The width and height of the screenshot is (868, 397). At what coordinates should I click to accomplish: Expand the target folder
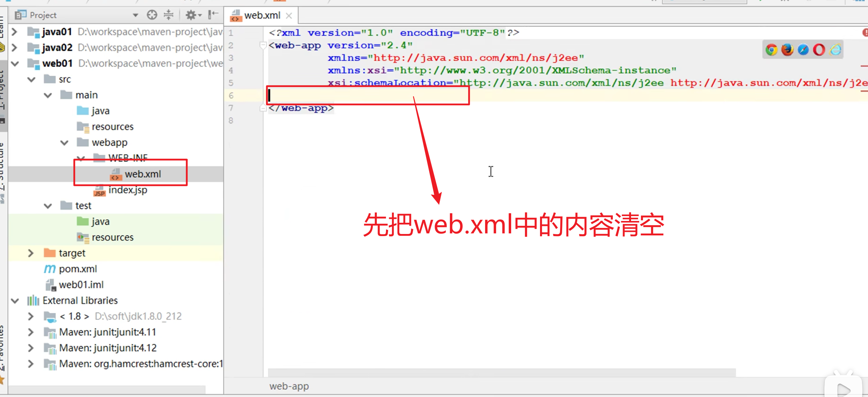31,253
